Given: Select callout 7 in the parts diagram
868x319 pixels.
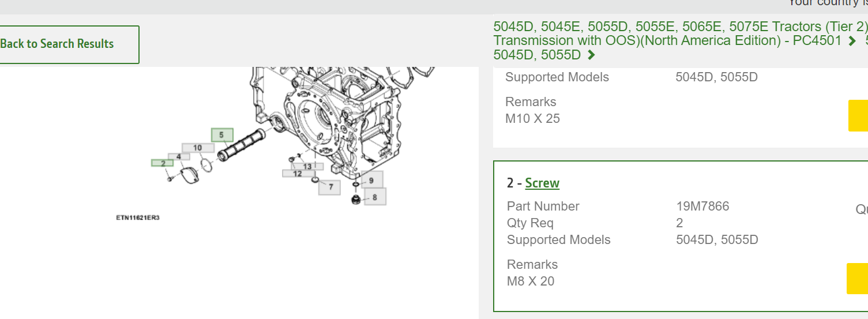Looking at the screenshot, I should tap(330, 187).
